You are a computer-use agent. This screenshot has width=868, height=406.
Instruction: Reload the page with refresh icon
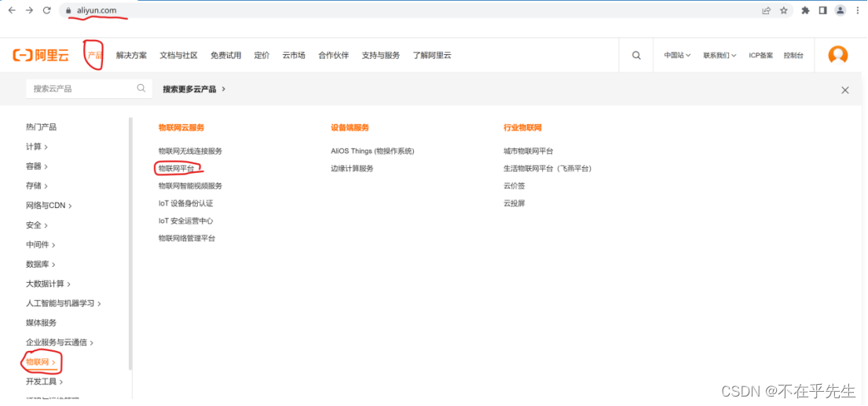[x=47, y=10]
